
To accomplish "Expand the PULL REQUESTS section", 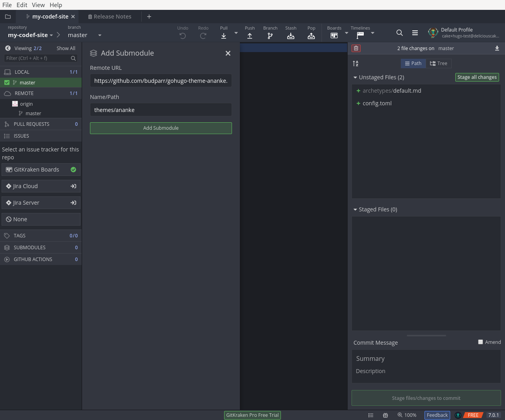I will click(x=41, y=124).
